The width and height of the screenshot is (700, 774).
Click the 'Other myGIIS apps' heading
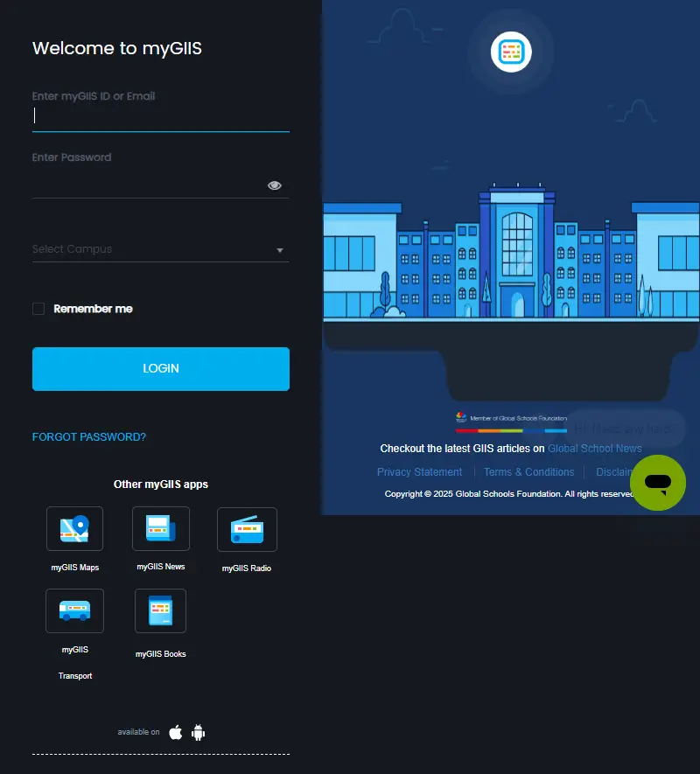pos(160,485)
